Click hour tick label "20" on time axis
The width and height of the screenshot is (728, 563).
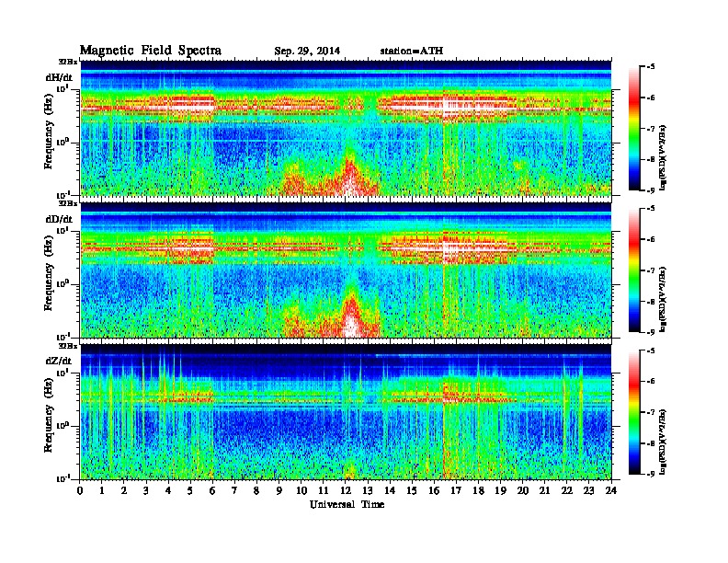tap(523, 490)
